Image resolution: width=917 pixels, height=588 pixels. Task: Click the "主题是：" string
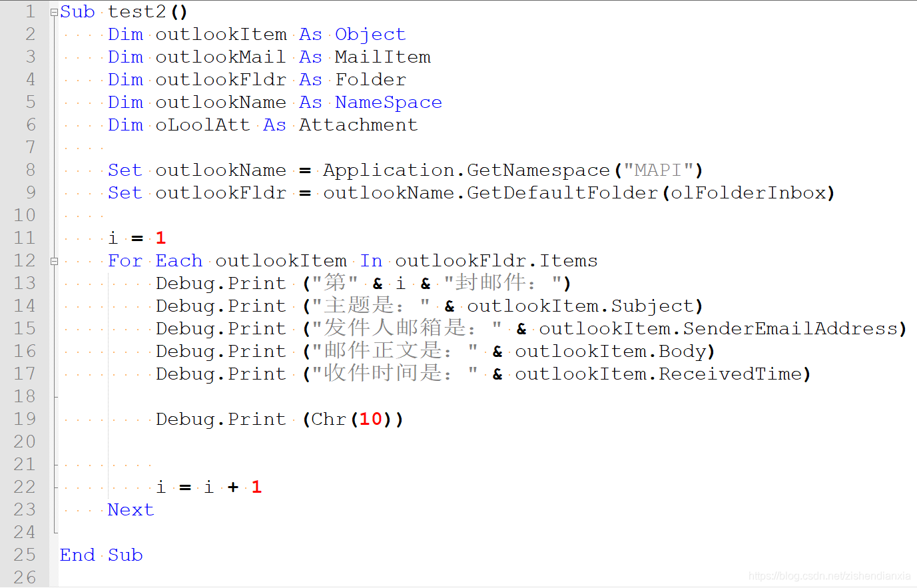coord(371,306)
